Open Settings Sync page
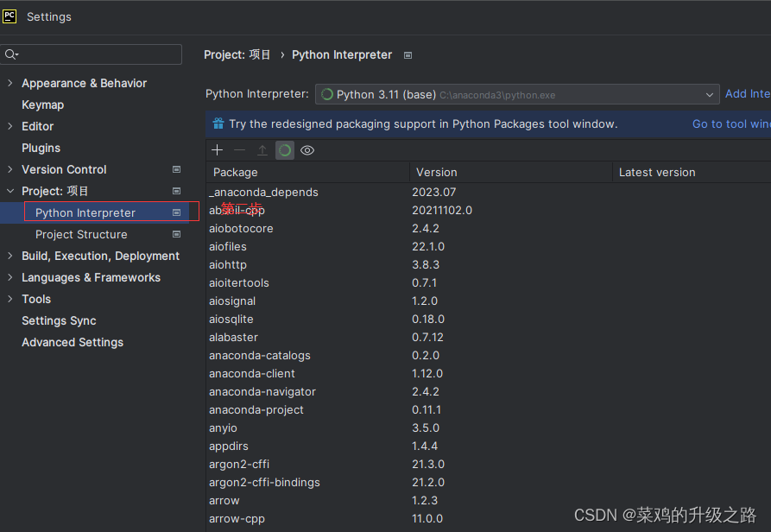771x532 pixels. tap(59, 320)
